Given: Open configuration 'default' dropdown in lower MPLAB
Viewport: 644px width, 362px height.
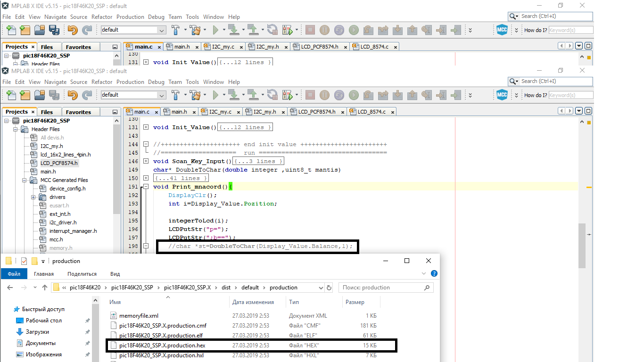Looking at the screenshot, I should coord(162,95).
